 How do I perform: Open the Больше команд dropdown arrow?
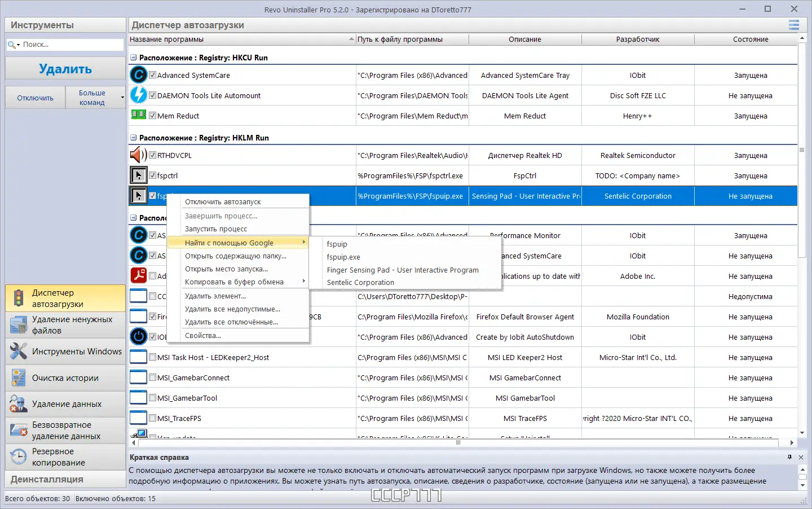pyautogui.click(x=123, y=97)
